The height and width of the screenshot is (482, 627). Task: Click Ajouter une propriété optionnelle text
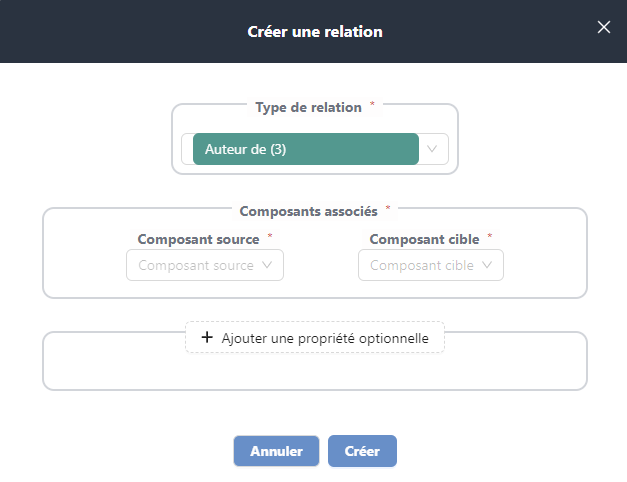(325, 339)
